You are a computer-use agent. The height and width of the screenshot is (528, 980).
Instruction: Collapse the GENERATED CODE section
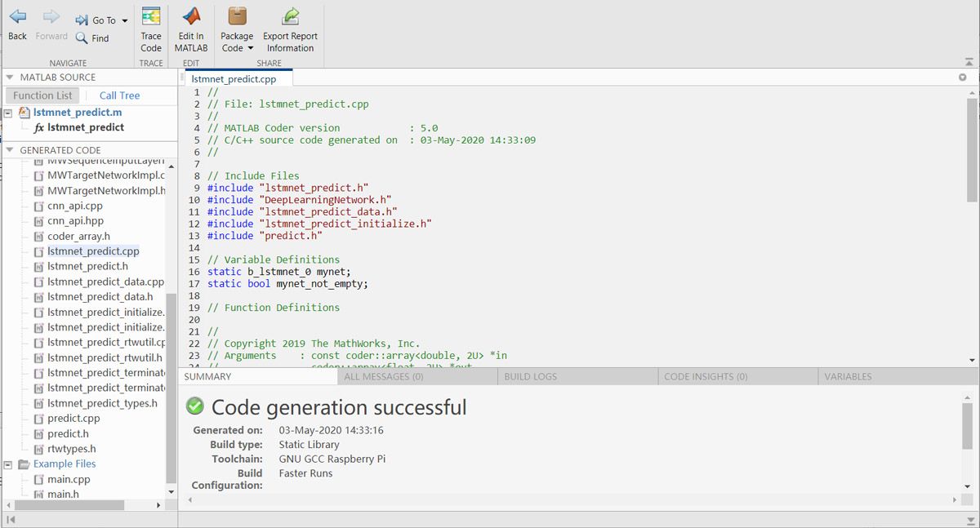pos(10,150)
